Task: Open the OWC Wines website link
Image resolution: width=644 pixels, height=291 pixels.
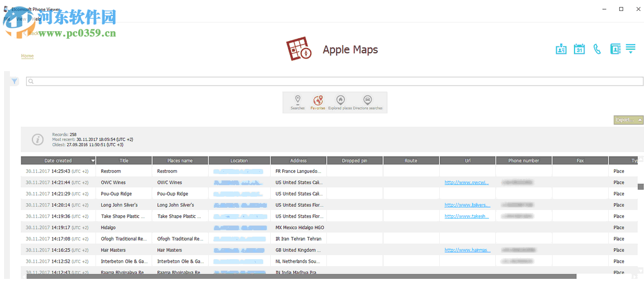Action: [466, 182]
